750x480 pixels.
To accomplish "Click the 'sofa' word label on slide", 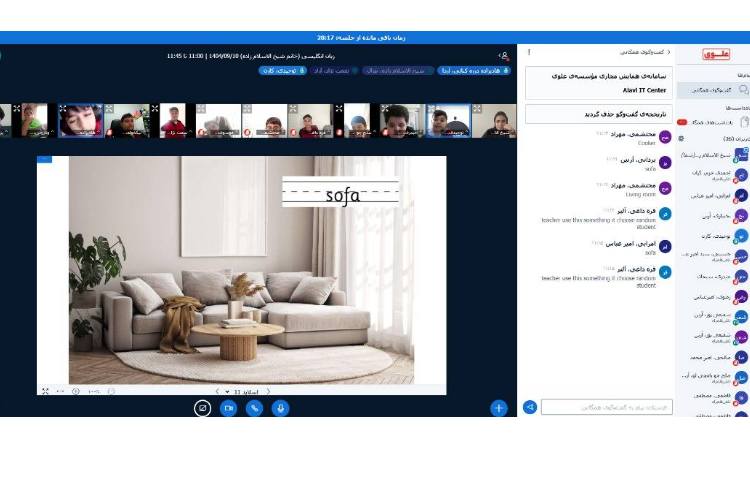I will [x=342, y=194].
